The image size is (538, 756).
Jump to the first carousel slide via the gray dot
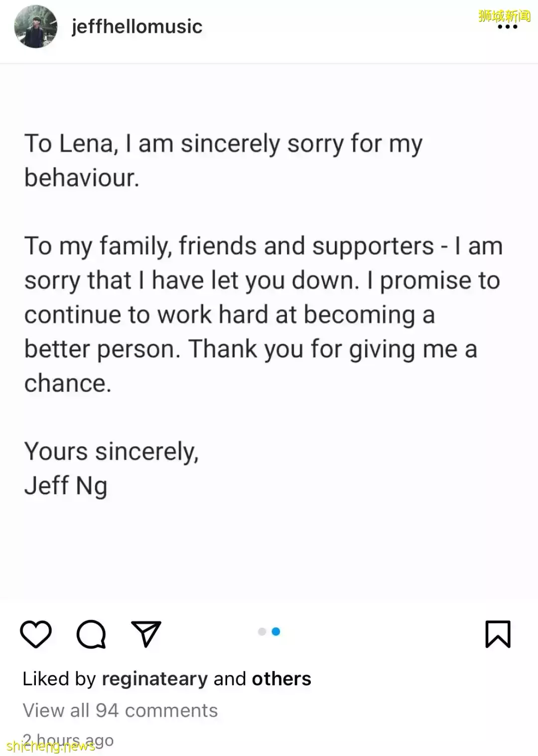[x=262, y=632]
